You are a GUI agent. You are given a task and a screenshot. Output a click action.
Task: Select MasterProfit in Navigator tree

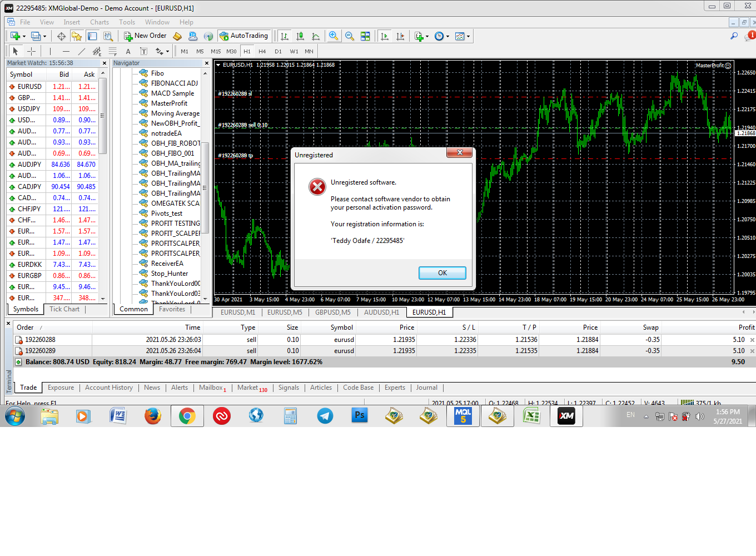[x=169, y=103]
